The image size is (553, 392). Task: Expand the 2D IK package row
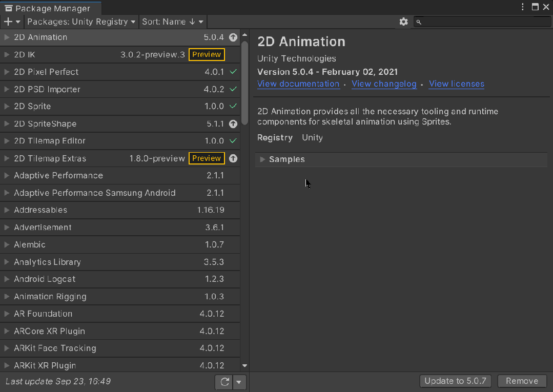point(6,55)
